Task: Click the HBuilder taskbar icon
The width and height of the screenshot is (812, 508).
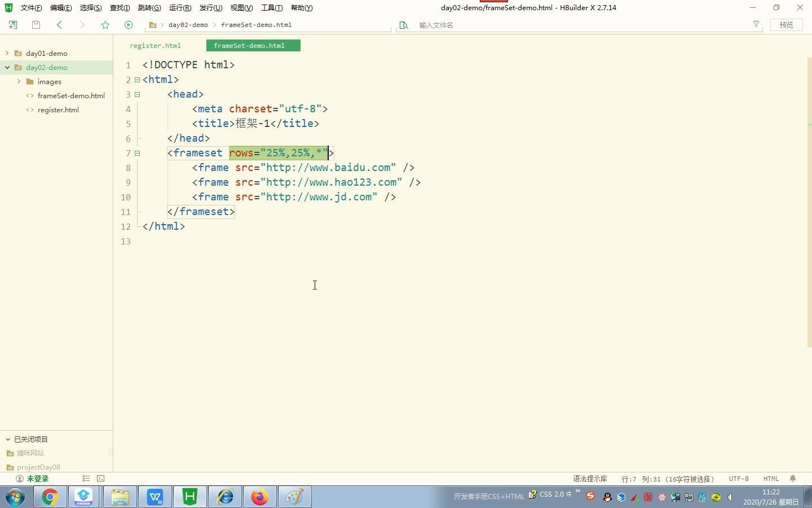Action: (x=189, y=497)
